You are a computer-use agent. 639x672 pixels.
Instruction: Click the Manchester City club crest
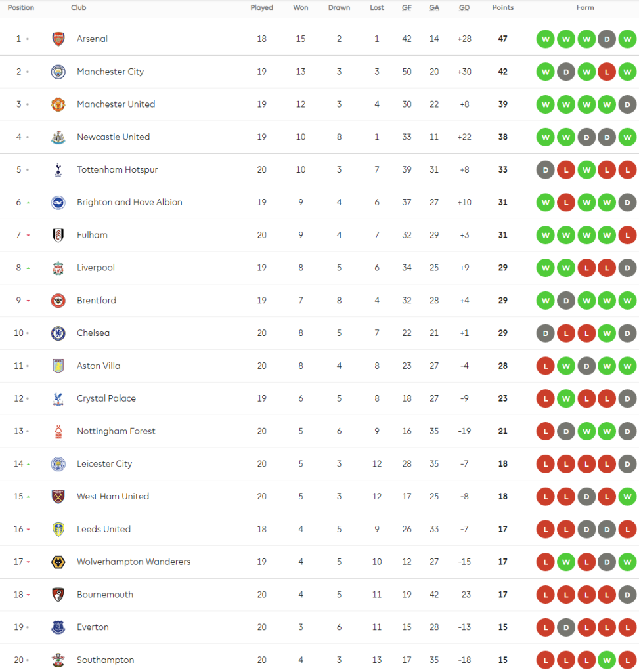point(58,72)
